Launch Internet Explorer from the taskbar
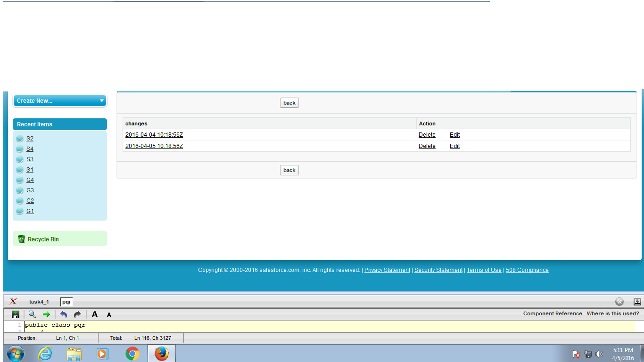The image size is (644, 362). [45, 354]
